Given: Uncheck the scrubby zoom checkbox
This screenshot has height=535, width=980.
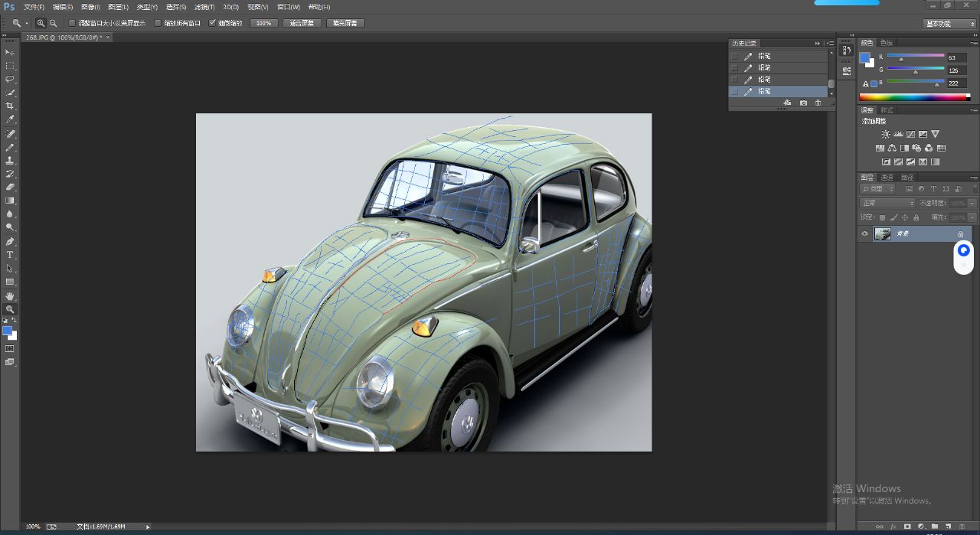Looking at the screenshot, I should [212, 23].
